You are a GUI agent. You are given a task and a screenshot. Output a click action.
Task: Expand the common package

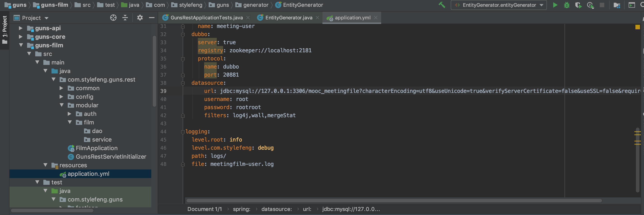(61, 88)
